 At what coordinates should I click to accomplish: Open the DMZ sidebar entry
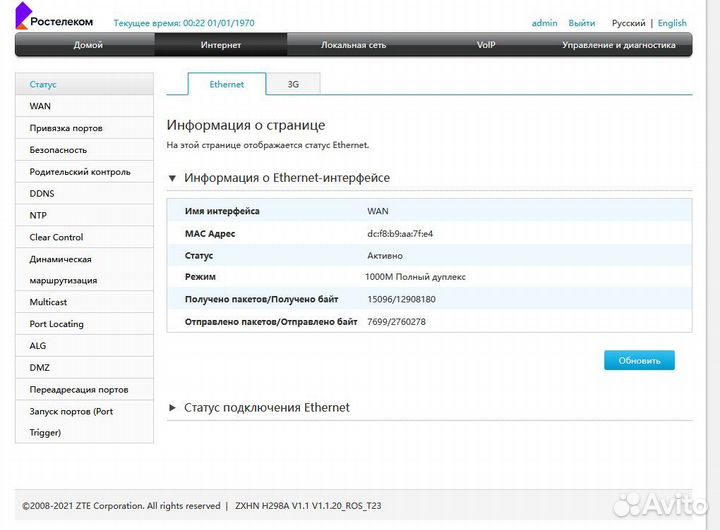click(x=40, y=368)
